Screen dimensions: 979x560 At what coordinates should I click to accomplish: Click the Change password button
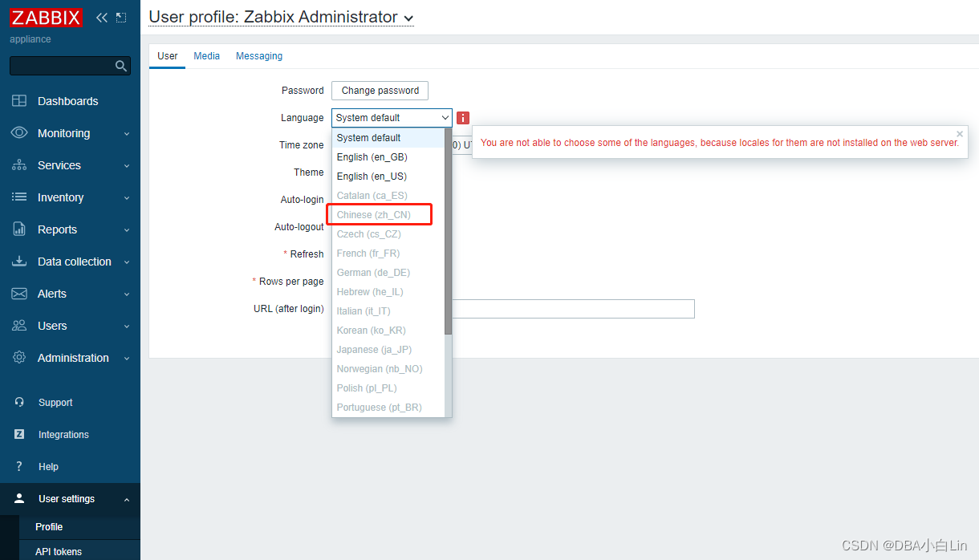tap(379, 90)
